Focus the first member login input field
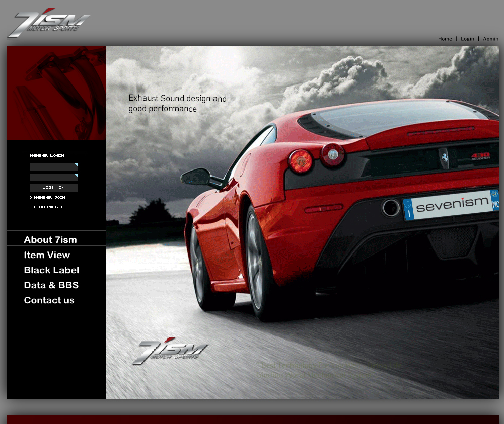Screen dimensions: 504x424 [x=53, y=166]
